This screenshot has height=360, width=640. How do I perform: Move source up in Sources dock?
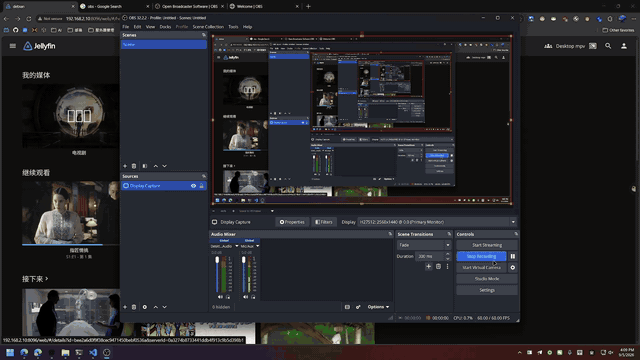click(x=156, y=307)
